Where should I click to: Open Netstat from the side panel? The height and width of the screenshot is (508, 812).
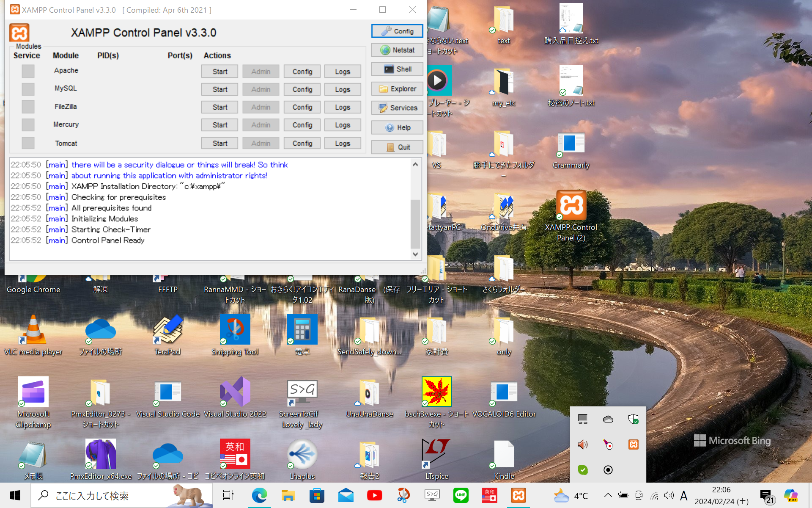tap(397, 50)
